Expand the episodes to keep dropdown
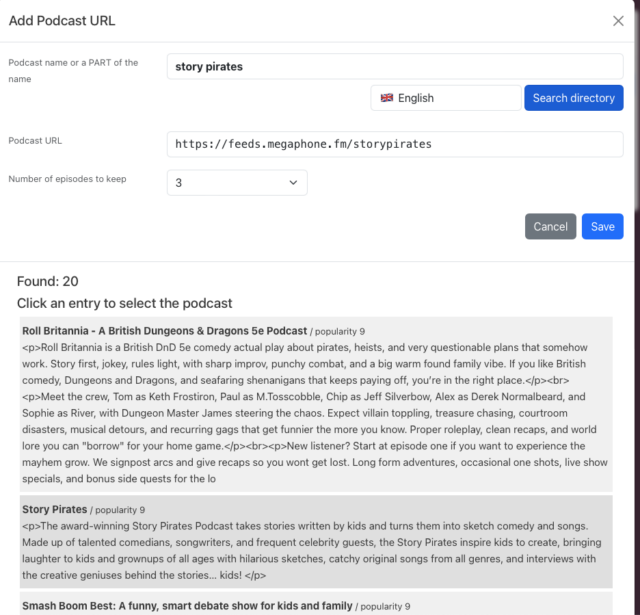Image resolution: width=640 pixels, height=615 pixels. (x=237, y=183)
